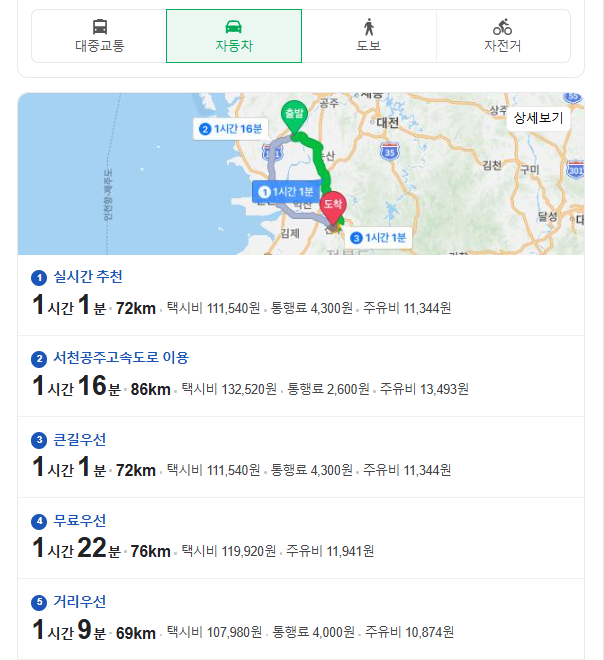Click route number 5 circle badge
The image size is (604, 660).
coord(39,603)
